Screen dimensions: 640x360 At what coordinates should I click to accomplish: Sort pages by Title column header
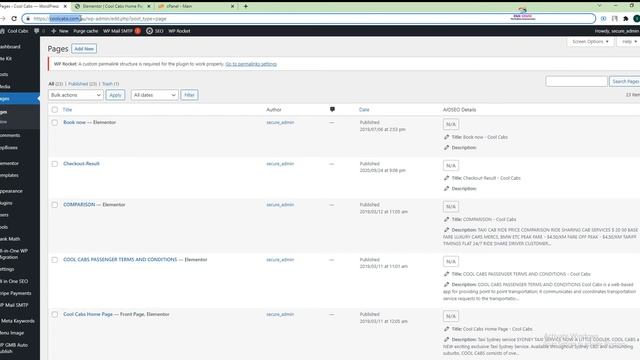(67, 109)
